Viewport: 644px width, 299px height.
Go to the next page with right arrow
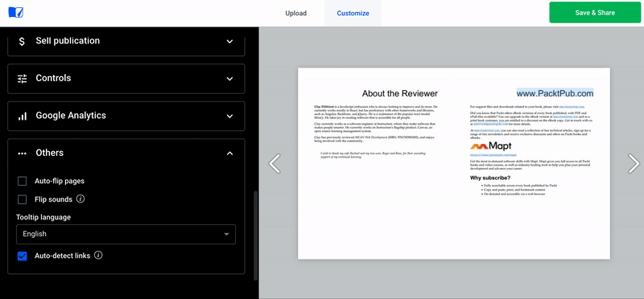tap(634, 163)
